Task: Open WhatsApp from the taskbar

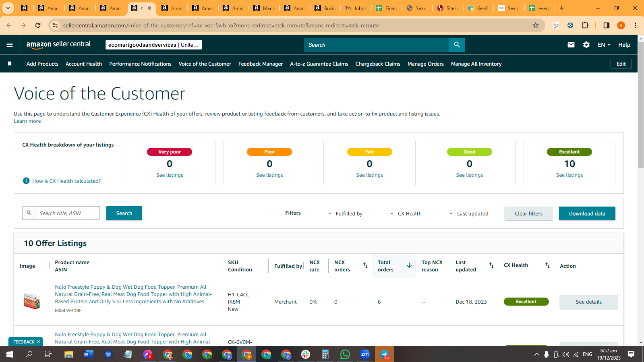Action: [x=345, y=354]
